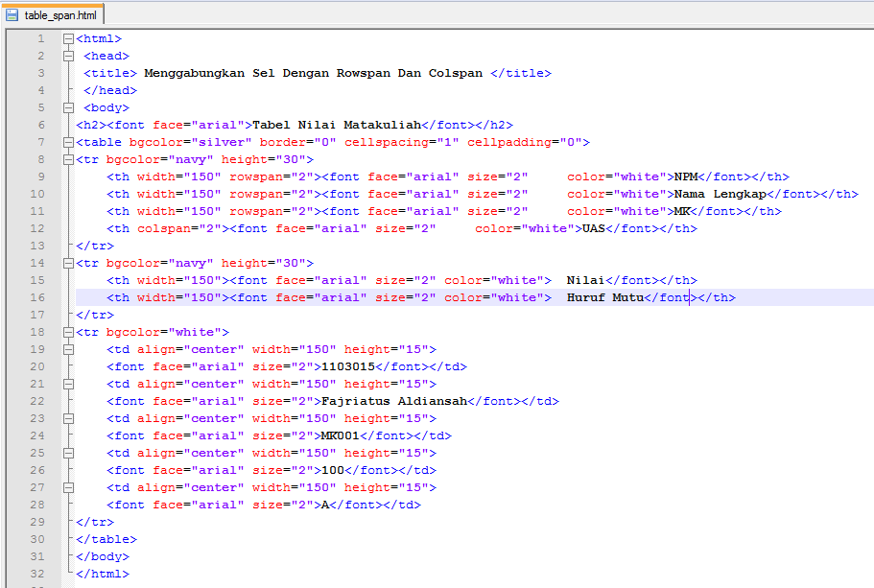Collapse the navy row fold on line 8
Screen dimensions: 874x588
pyautogui.click(x=67, y=159)
